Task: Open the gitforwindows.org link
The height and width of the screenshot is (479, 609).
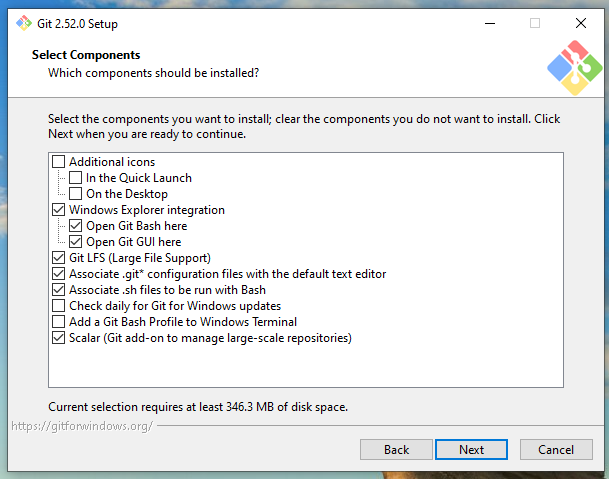Action: pos(81,426)
